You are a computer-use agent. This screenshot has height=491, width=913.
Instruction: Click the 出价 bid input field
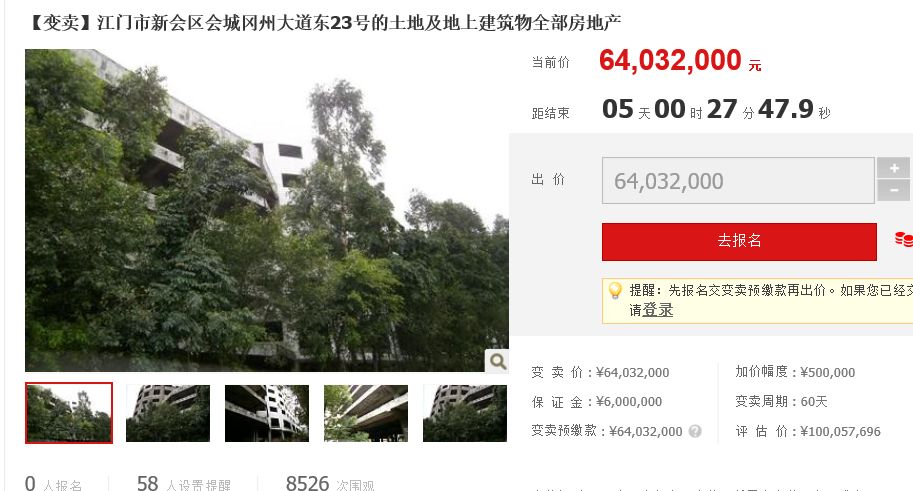coord(738,181)
